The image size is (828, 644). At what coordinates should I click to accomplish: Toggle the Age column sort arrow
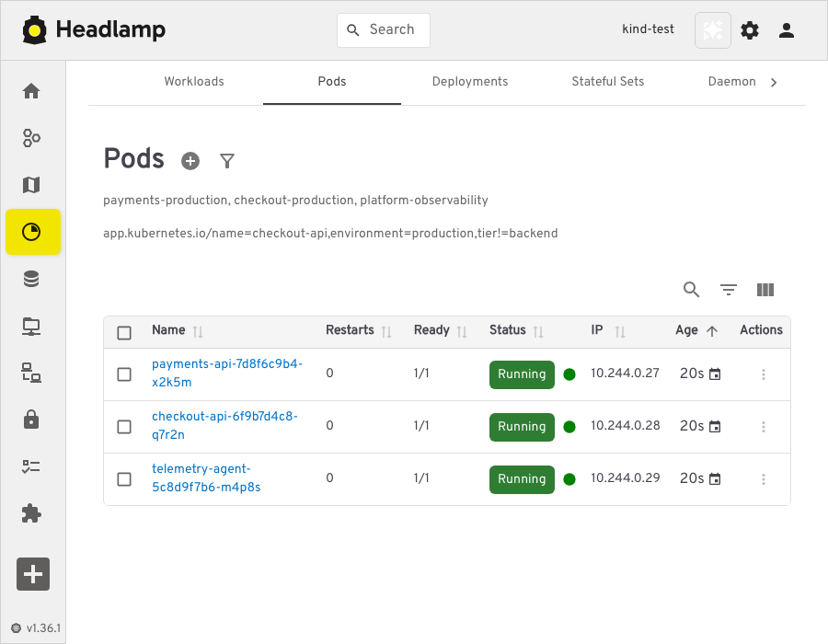tap(712, 331)
